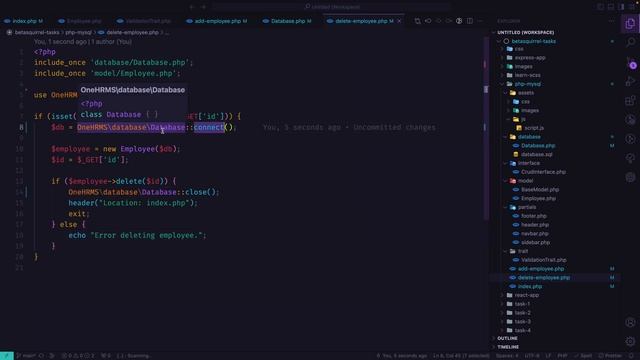Click the main branch indicator in status bar
The width and height of the screenshot is (640, 360).
26,356
